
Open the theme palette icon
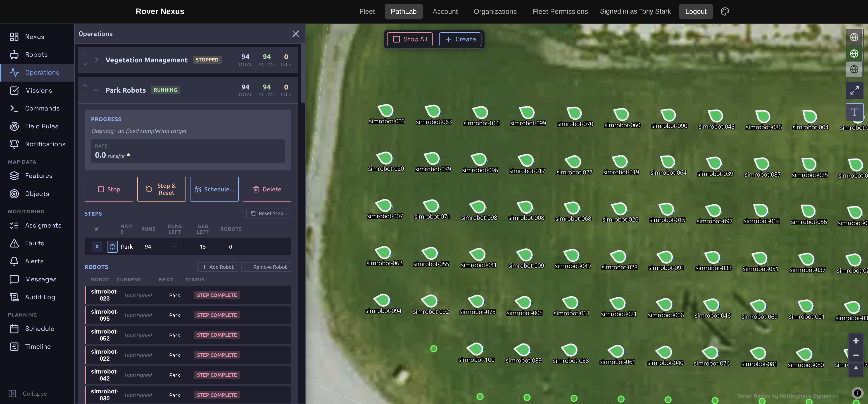point(724,12)
